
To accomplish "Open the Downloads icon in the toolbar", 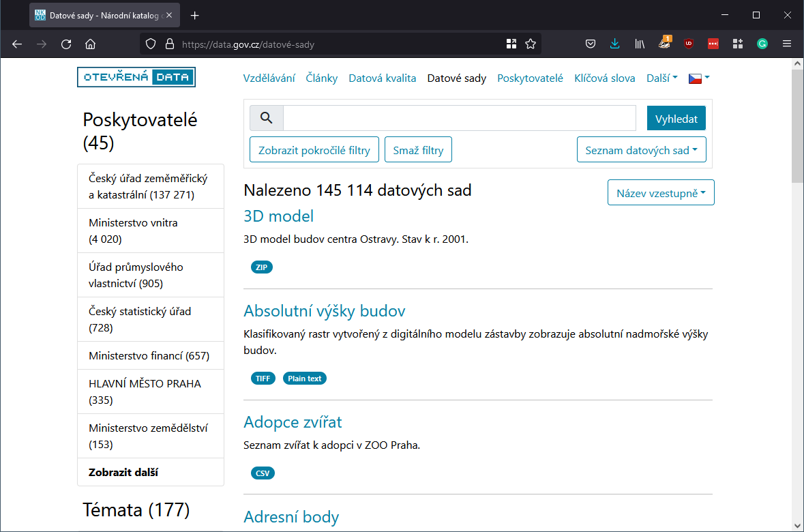I will point(615,44).
